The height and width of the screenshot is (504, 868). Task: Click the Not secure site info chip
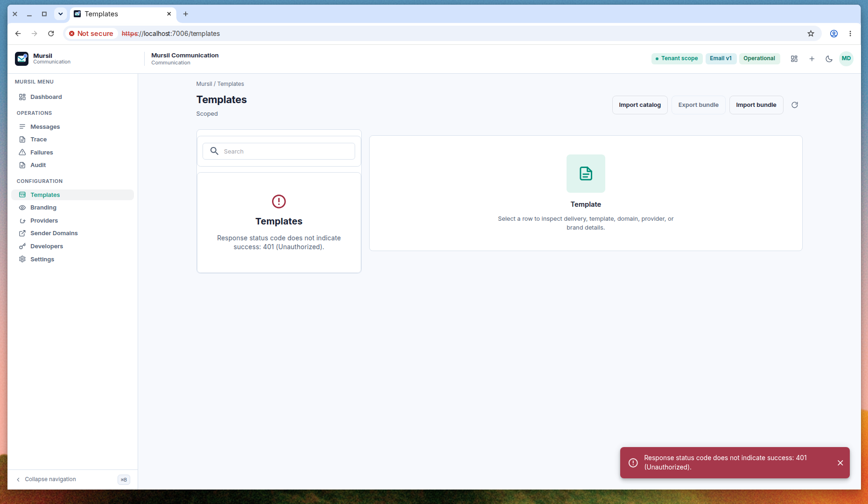91,34
